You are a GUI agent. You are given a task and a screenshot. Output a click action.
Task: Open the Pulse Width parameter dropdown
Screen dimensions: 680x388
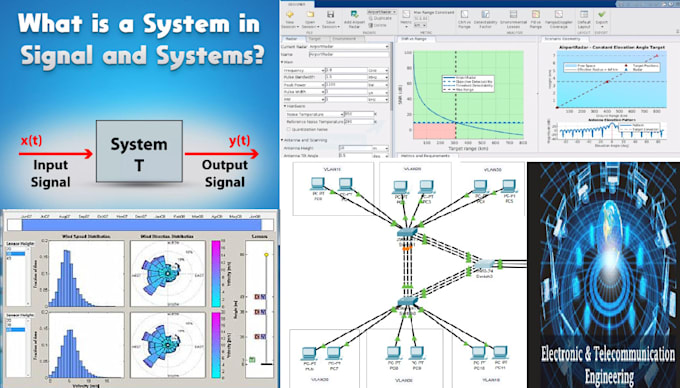coord(304,92)
